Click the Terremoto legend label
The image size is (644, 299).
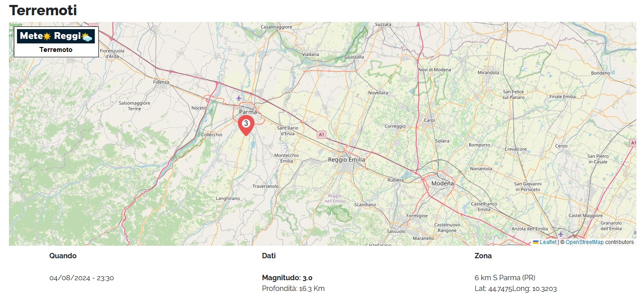[56, 50]
